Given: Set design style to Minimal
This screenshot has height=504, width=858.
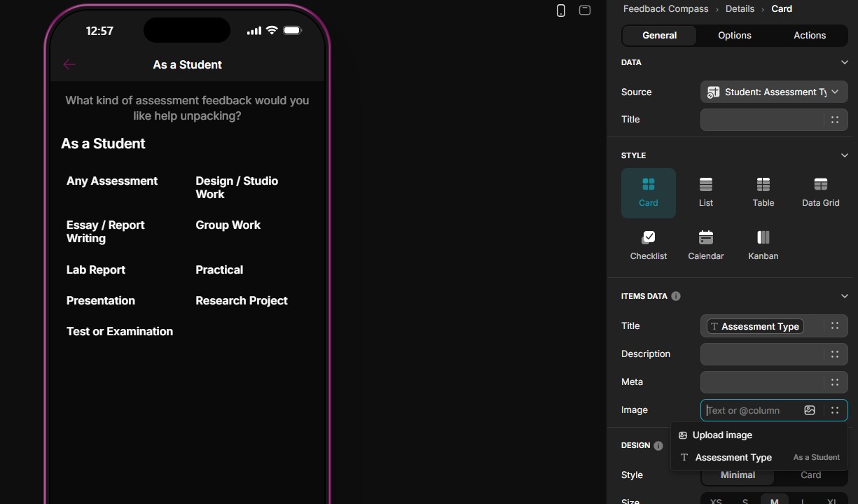Looking at the screenshot, I should tap(738, 475).
